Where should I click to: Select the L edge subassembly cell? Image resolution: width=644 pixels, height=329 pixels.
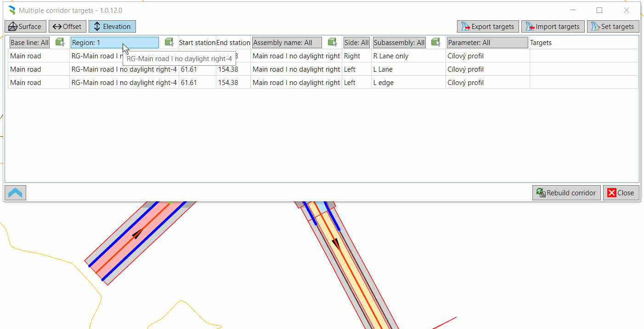click(408, 83)
